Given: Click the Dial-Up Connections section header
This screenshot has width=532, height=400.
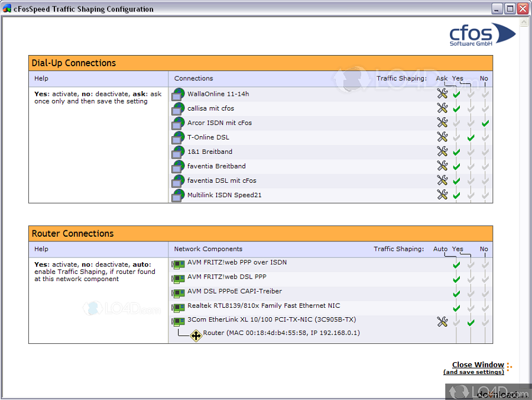Looking at the screenshot, I should [x=261, y=63].
